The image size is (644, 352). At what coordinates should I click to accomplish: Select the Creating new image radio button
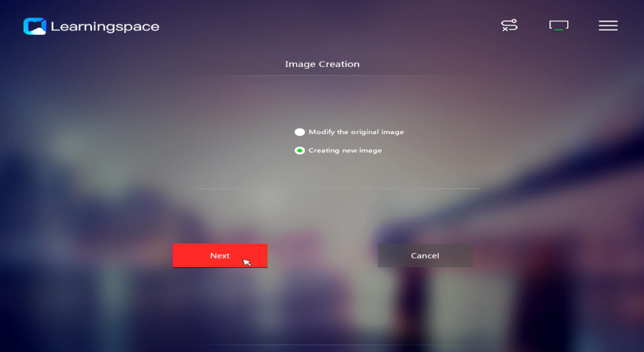[x=300, y=150]
